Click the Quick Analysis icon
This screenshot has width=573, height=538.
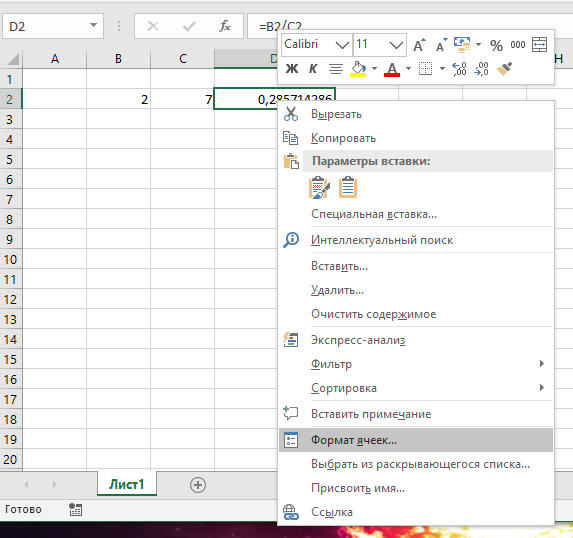pyautogui.click(x=291, y=340)
